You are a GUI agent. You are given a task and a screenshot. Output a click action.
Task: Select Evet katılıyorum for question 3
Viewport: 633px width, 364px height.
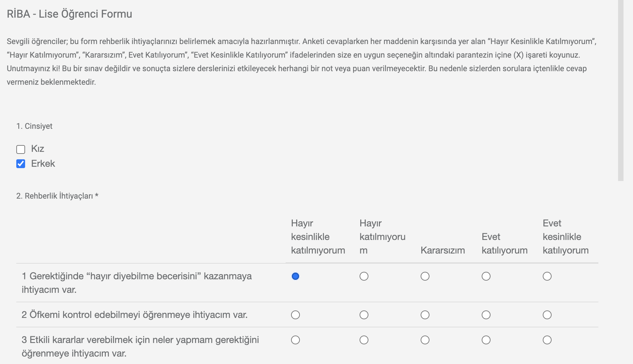point(486,340)
